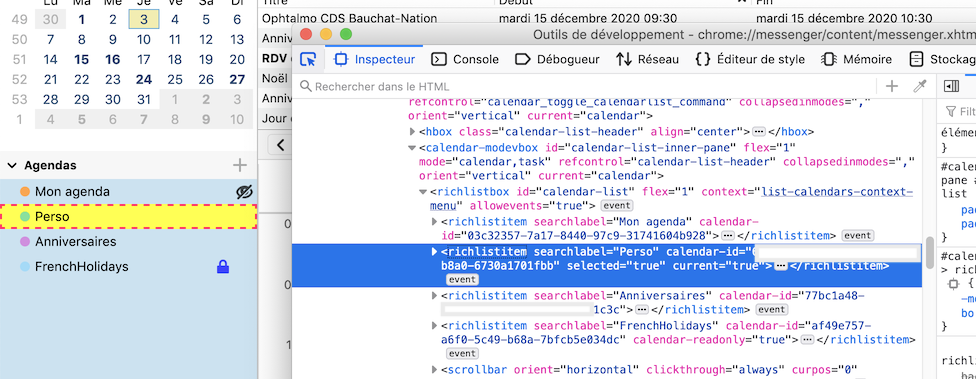Click the purple color dot of Anniversaires
The width and height of the screenshot is (976, 379).
(x=25, y=241)
